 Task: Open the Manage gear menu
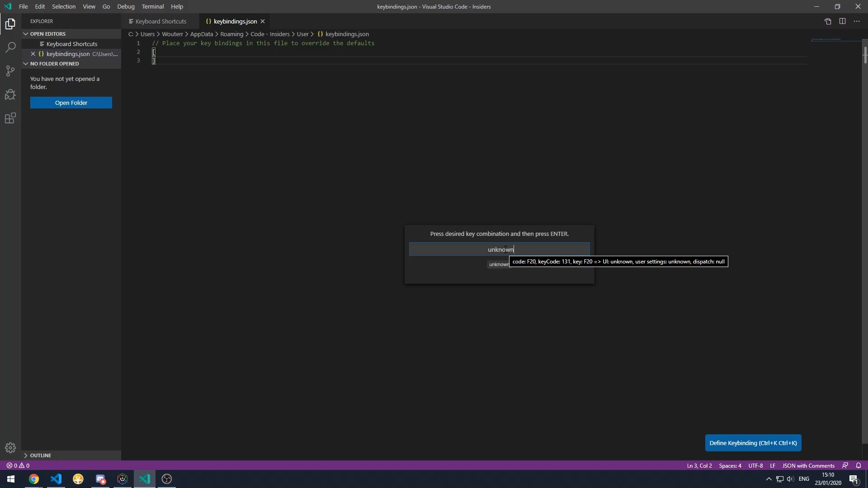[x=10, y=448]
